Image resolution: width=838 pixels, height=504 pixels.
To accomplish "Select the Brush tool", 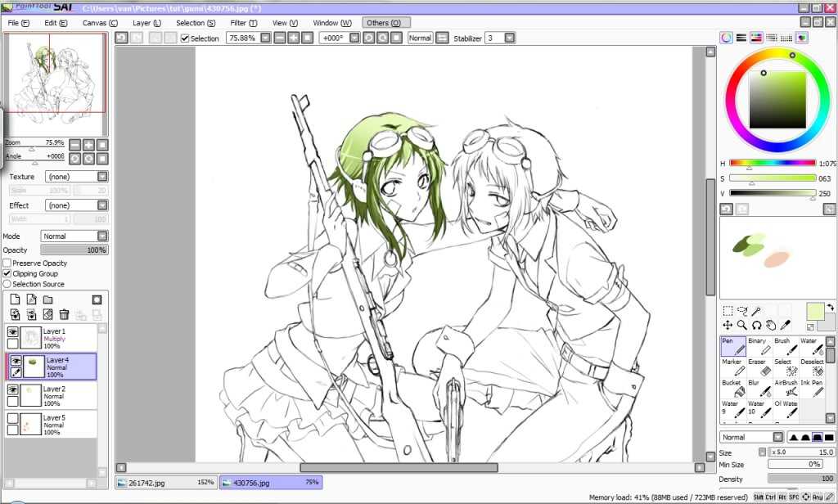I will tap(786, 346).
